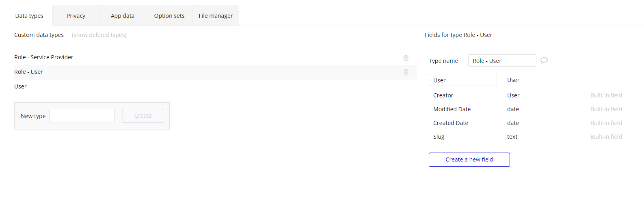The height and width of the screenshot is (209, 644).
Task: Delete the Role - Service Provider type
Action: [406, 58]
